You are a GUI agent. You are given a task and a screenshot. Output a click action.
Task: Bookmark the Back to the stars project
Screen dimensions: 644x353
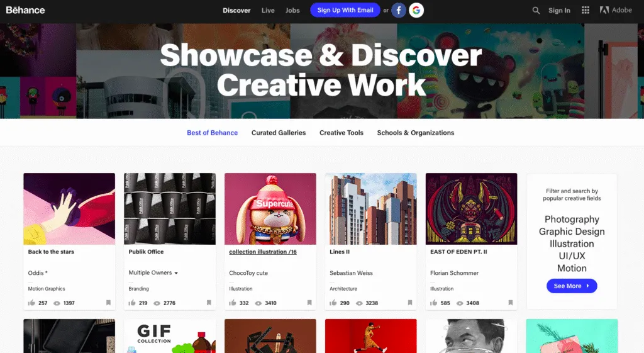[x=108, y=303]
